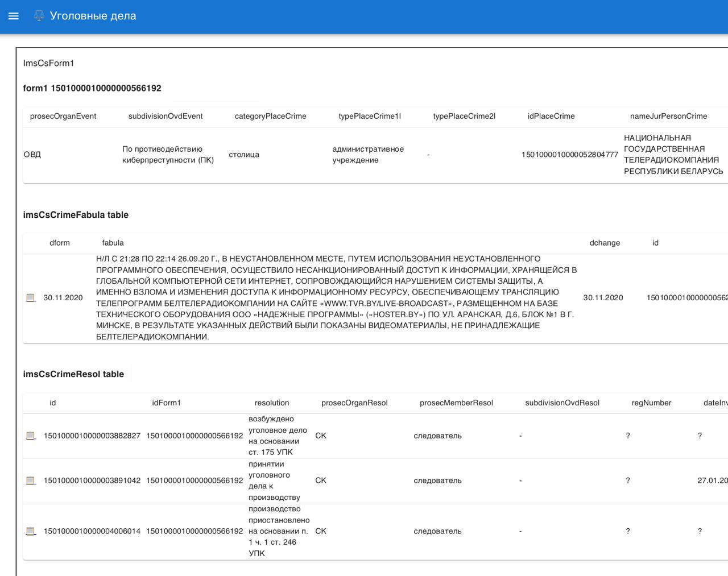
Task: Open the hamburger navigation menu
Action: (x=14, y=16)
